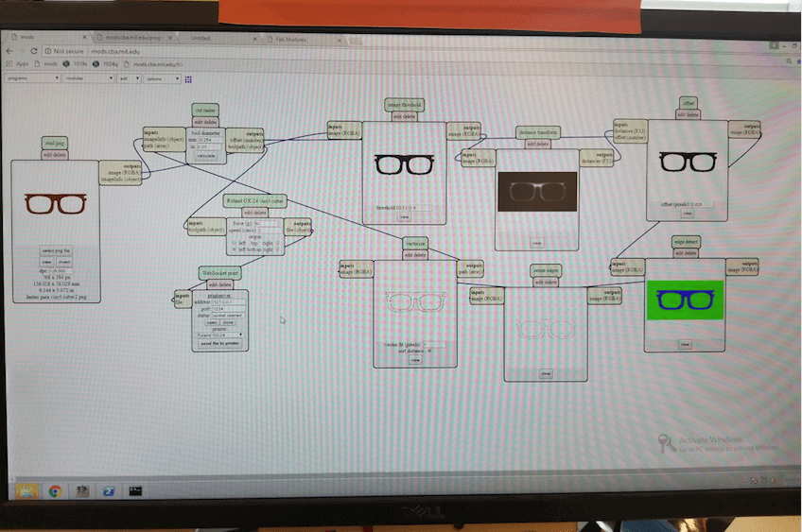Click the select png file button
The width and height of the screenshot is (802, 532).
tap(56, 251)
